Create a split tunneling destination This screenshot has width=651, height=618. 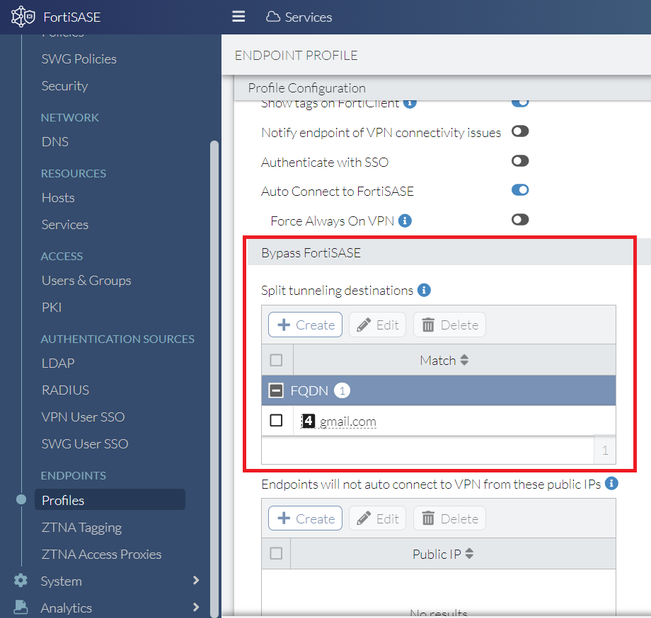click(306, 325)
